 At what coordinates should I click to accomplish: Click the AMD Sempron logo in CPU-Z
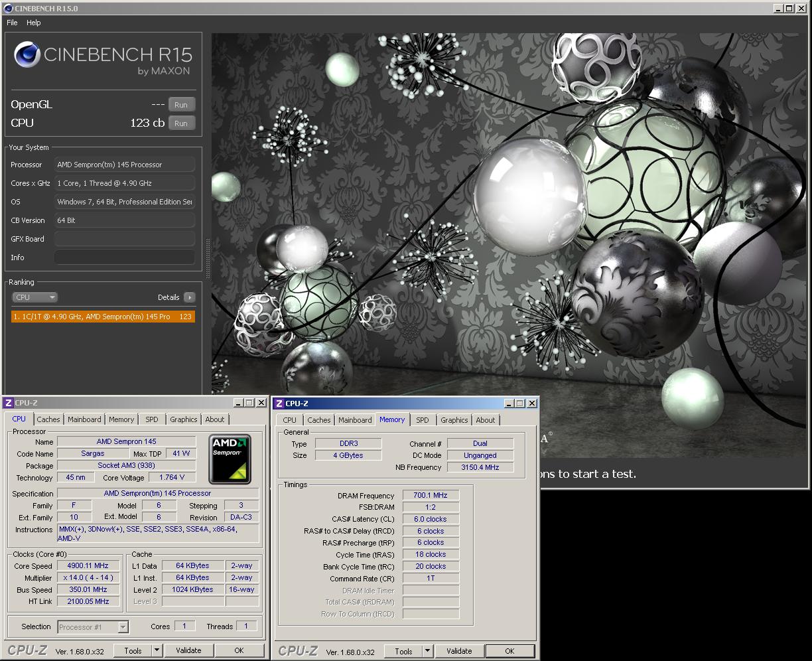tap(230, 459)
